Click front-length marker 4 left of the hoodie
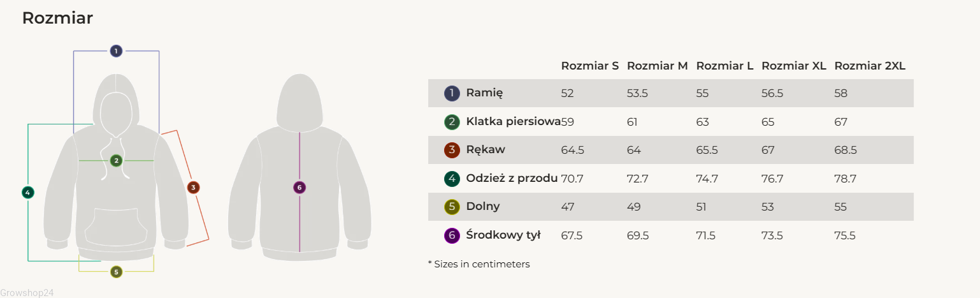 pos(27,191)
